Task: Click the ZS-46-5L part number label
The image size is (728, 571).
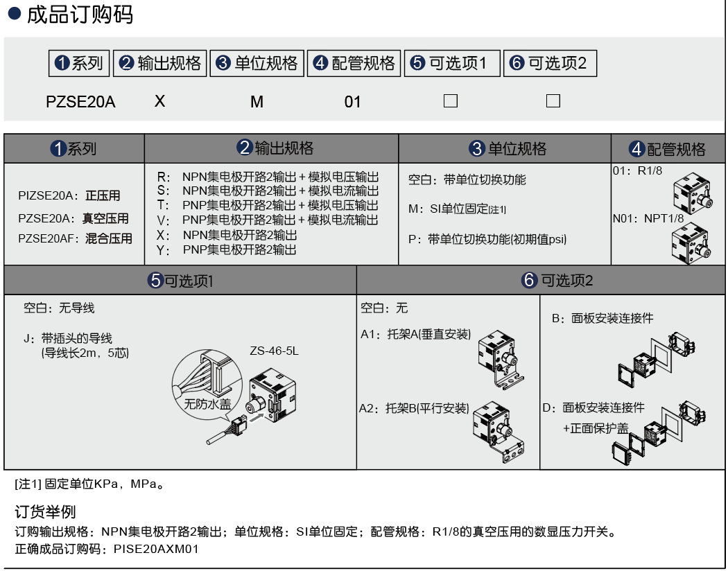Action: click(274, 351)
